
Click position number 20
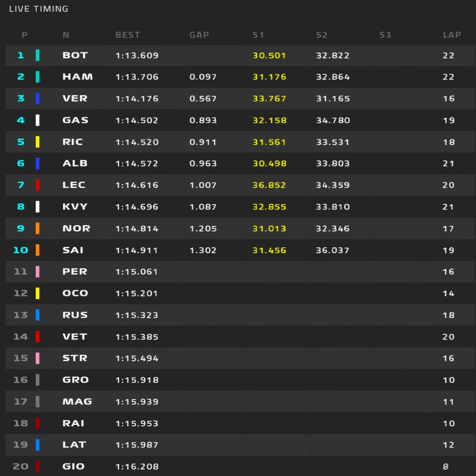21,466
